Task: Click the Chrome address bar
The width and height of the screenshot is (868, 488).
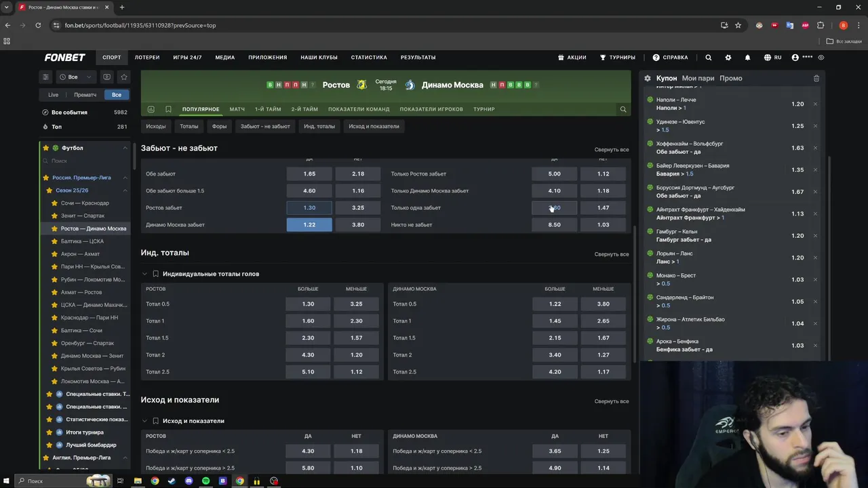Action: pos(387,25)
